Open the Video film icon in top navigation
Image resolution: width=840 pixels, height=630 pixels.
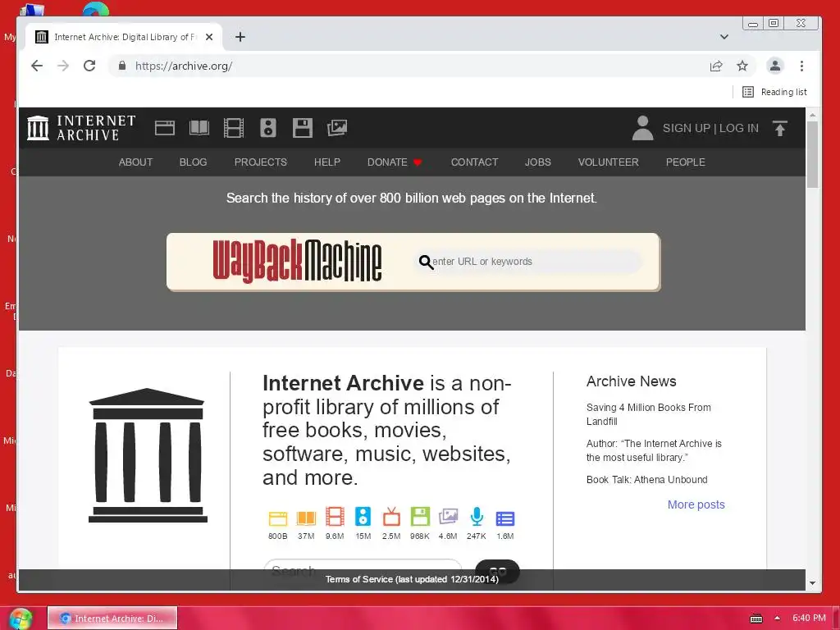pos(234,128)
